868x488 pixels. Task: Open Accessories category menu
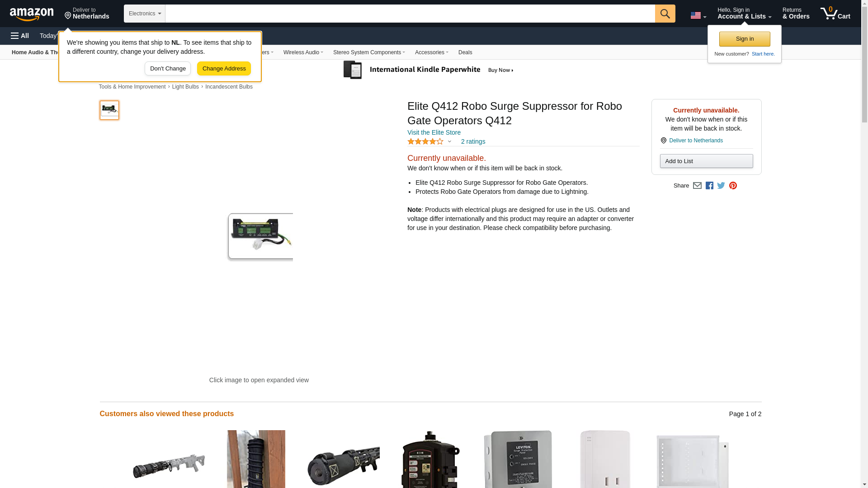click(432, 52)
